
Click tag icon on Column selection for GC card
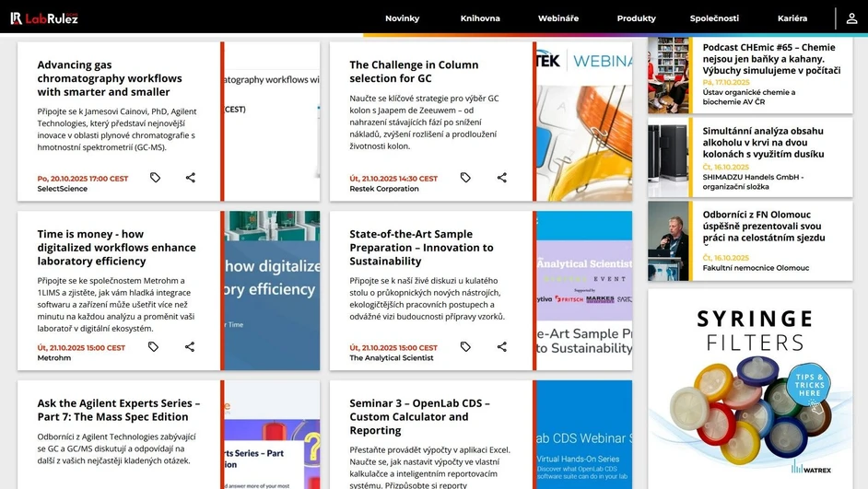click(x=465, y=178)
